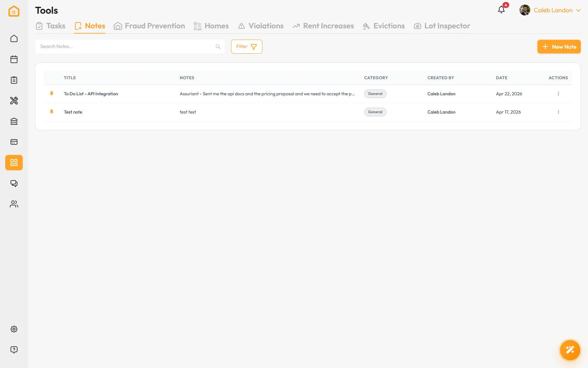Screen dimensions: 588x368
Task: Open the payments card sidebar icon
Action: (14, 142)
